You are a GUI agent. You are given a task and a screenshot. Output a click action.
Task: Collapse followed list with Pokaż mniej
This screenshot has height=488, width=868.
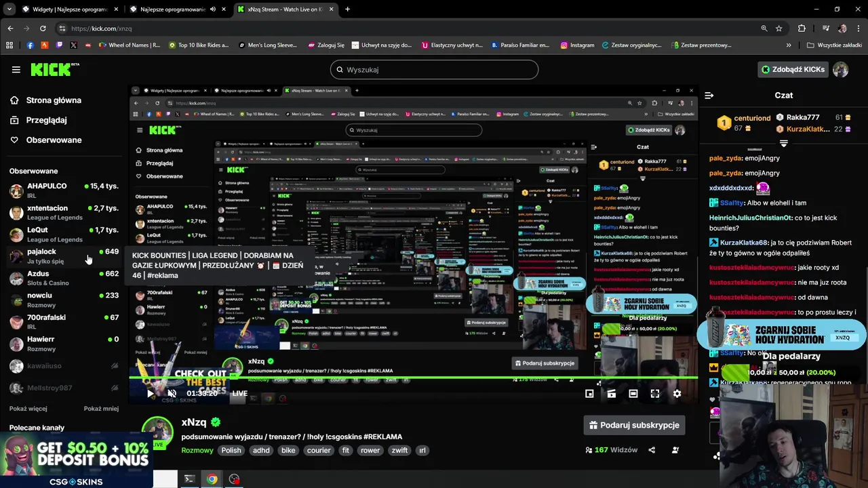click(x=101, y=409)
